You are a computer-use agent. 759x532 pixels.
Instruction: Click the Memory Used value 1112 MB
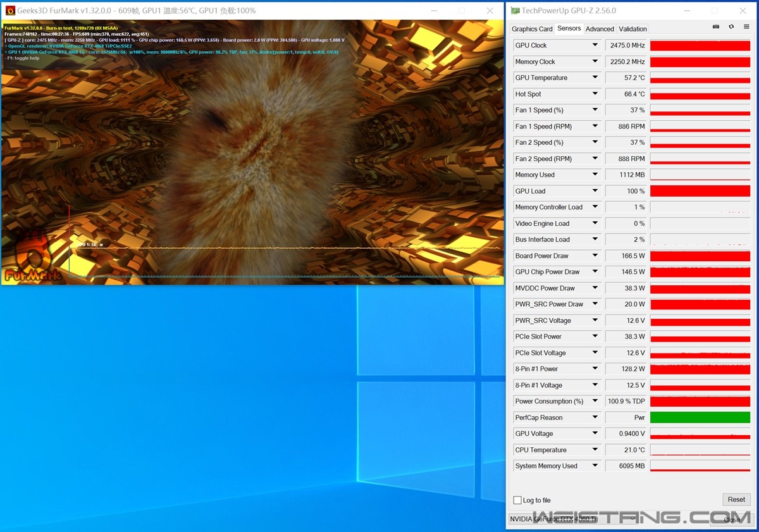(626, 175)
